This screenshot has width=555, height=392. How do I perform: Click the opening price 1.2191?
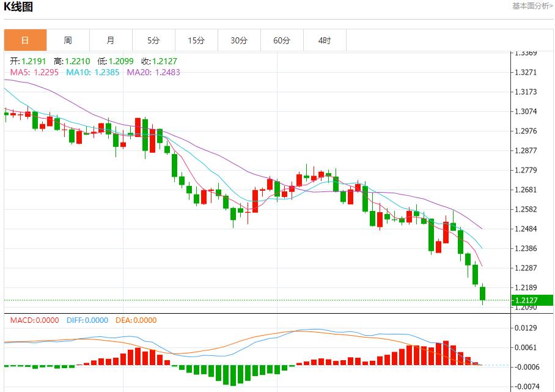click(34, 61)
